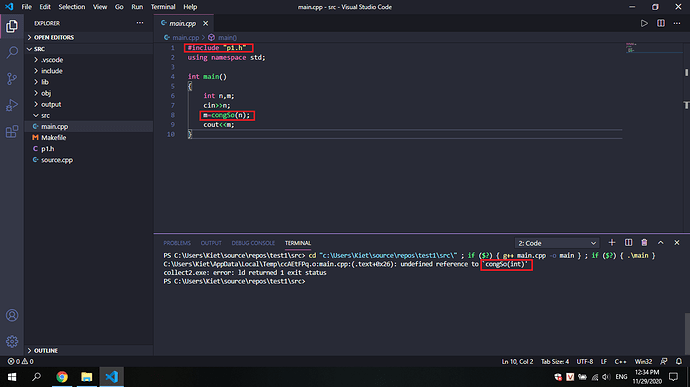690x387 pixels.
Task: Collapse the src subfolder
Action: (89, 115)
